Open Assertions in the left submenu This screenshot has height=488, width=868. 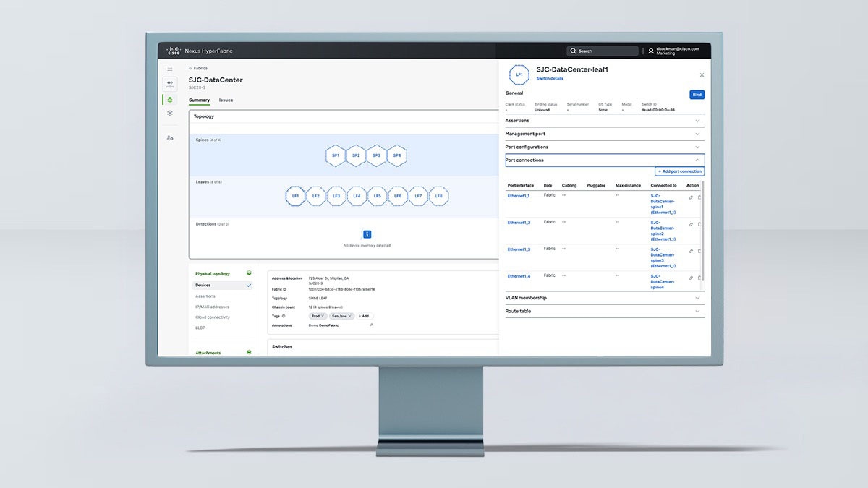click(x=205, y=296)
